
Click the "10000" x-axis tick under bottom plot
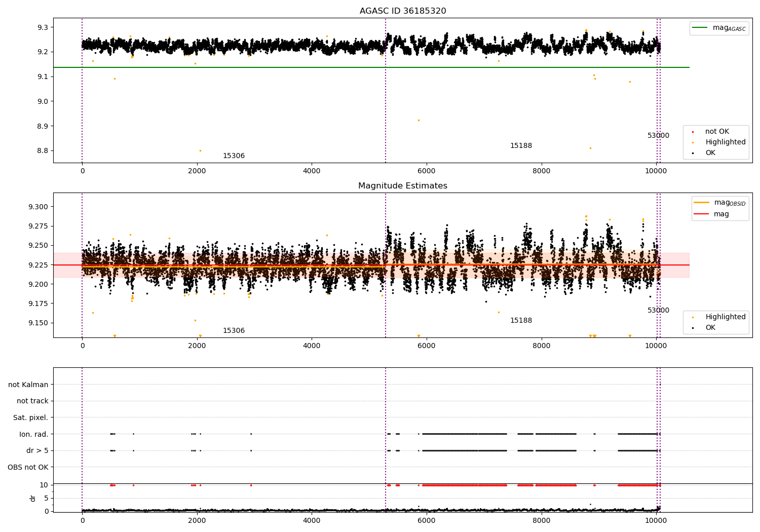(657, 521)
